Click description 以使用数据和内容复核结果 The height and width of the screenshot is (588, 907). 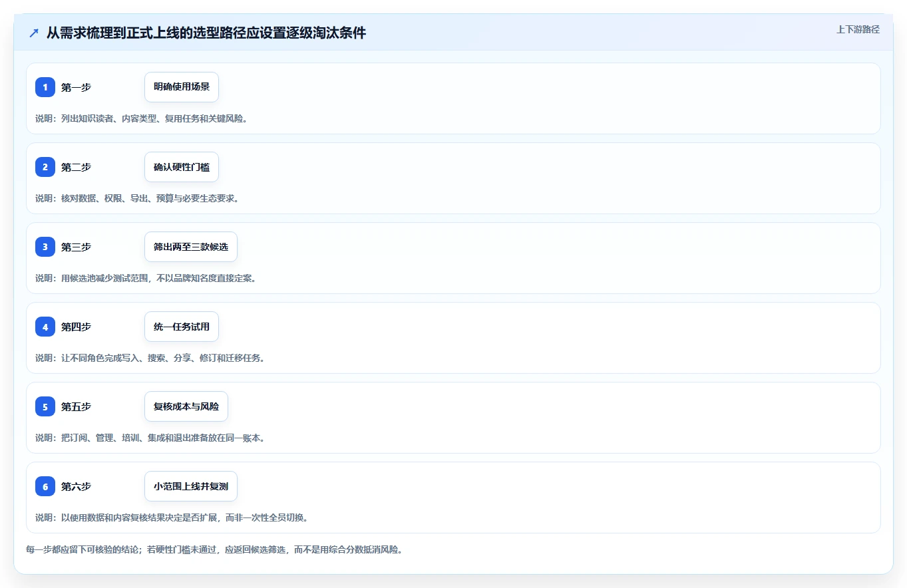tap(171, 517)
